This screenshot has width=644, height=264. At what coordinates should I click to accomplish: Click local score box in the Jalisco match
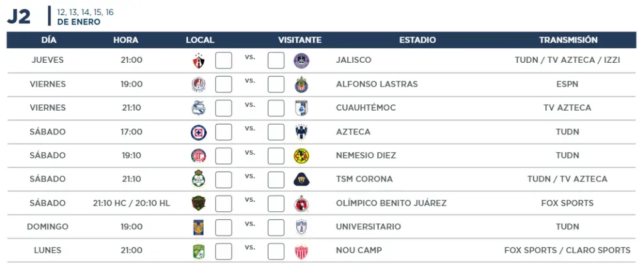pyautogui.click(x=223, y=60)
